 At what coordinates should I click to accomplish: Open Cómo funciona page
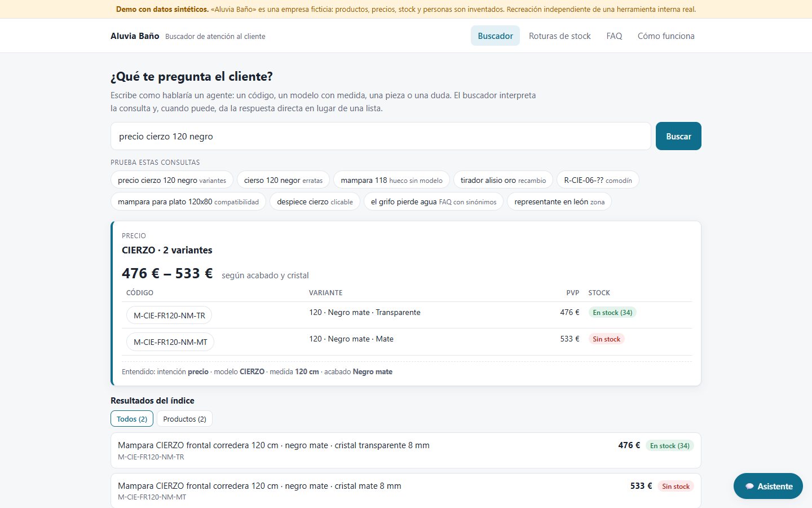(x=666, y=36)
